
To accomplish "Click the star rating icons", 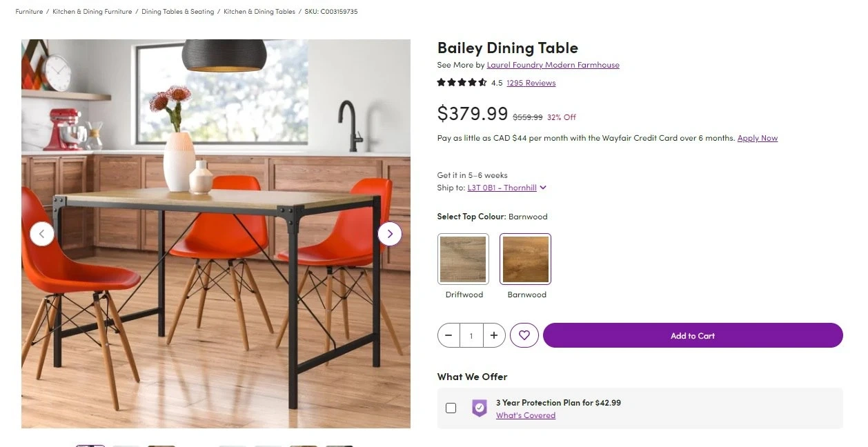I will [x=462, y=83].
